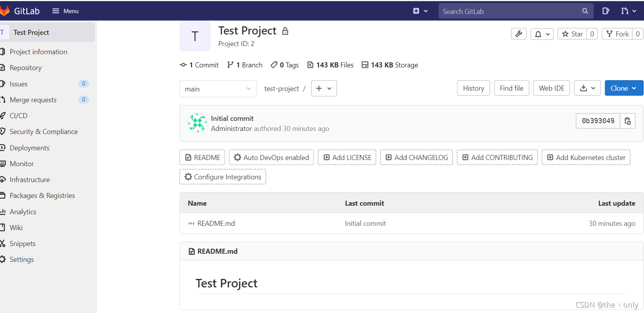Click the Issues count badge 0
The image size is (644, 313).
point(84,84)
